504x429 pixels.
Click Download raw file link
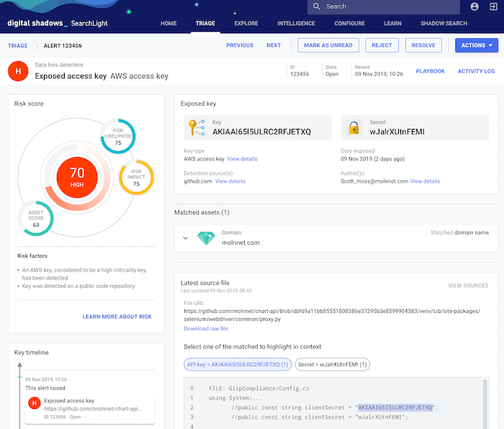coord(206,328)
